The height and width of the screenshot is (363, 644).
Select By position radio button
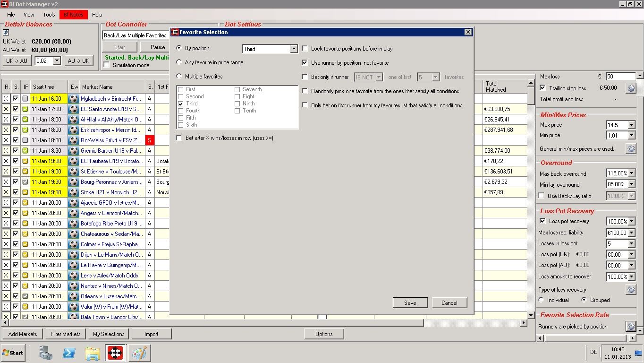[x=179, y=48]
